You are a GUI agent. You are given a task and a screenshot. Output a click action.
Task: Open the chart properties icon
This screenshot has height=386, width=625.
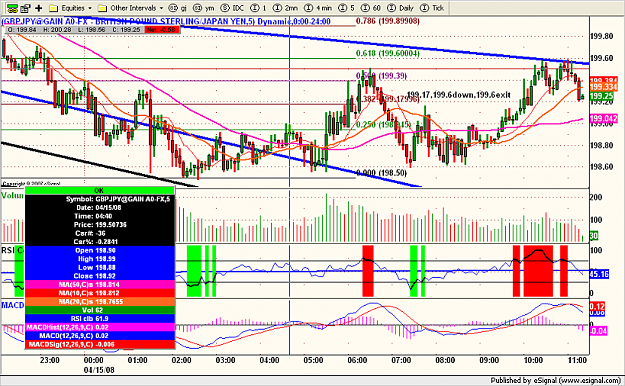point(26,8)
